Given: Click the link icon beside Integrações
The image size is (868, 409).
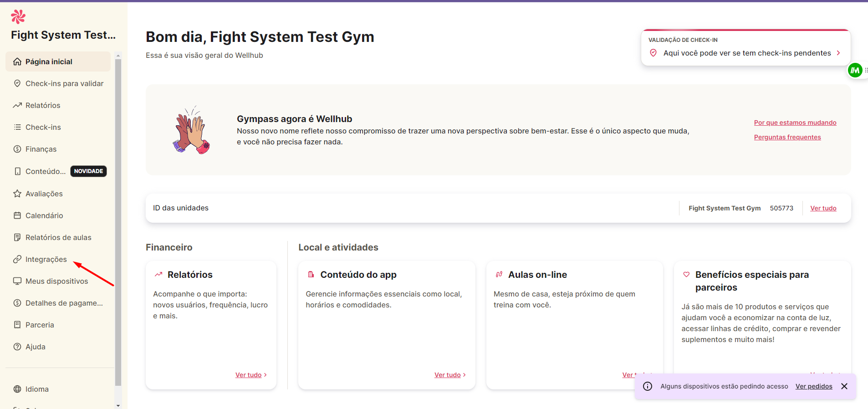Looking at the screenshot, I should coord(17,259).
